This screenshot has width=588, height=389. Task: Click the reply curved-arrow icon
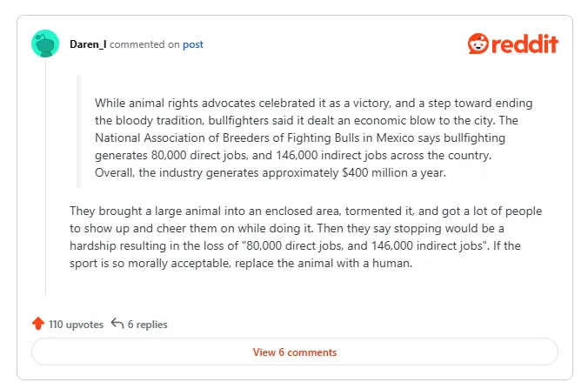117,324
